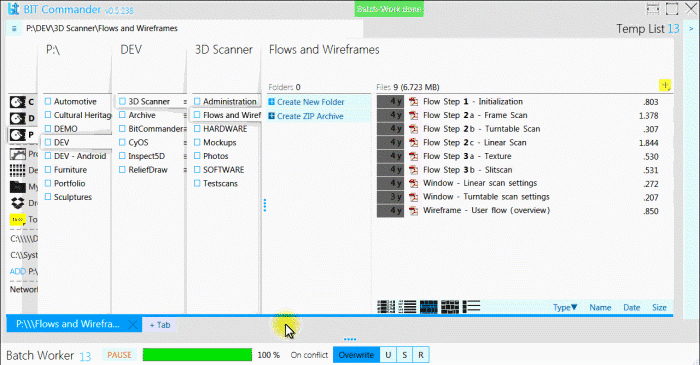Add a new tab with + Tab
700x365 pixels.
tap(160, 325)
